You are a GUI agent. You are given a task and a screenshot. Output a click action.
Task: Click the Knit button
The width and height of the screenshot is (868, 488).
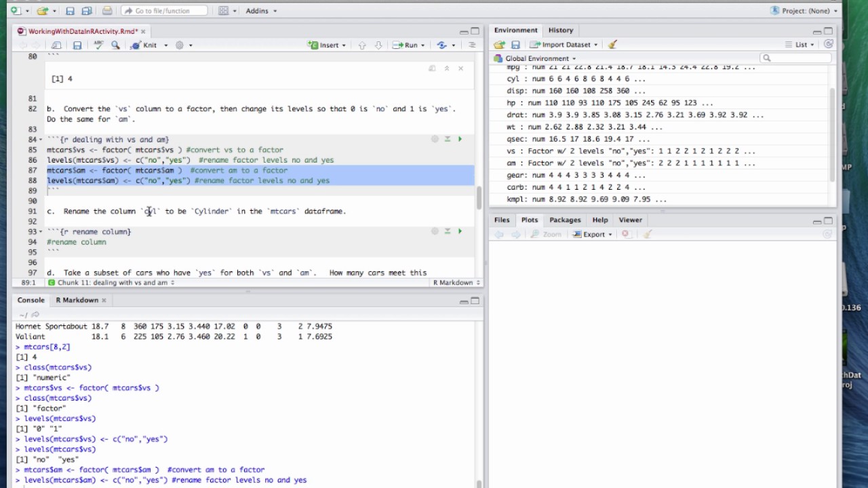(144, 45)
